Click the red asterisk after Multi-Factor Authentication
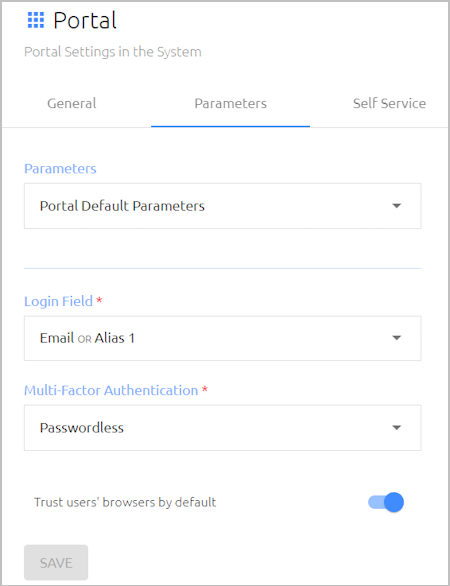450x586 pixels. (204, 390)
